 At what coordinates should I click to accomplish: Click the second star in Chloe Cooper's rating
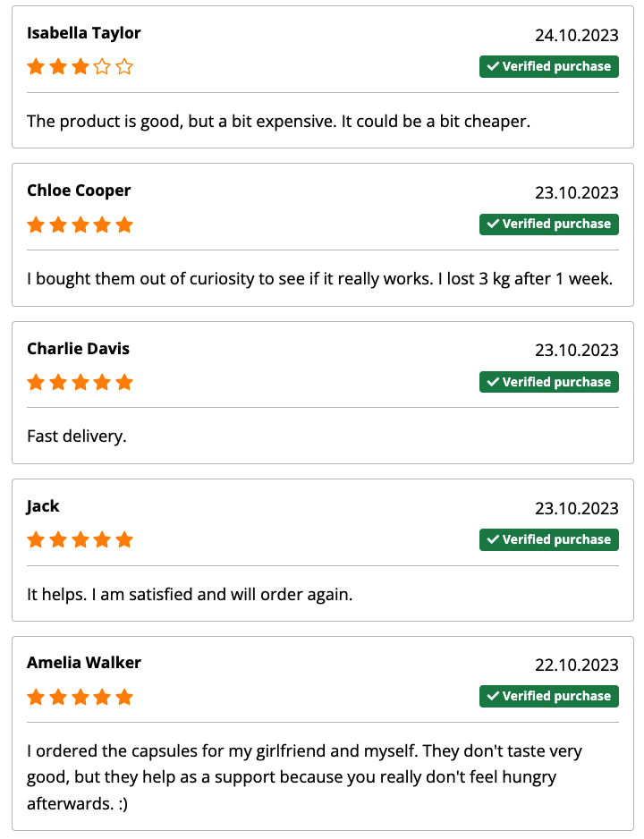pos(58,225)
